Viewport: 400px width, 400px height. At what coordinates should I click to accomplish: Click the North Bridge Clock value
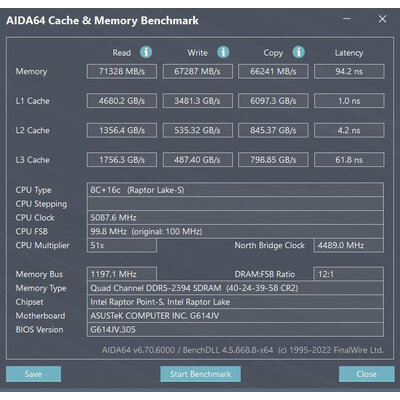tap(348, 245)
